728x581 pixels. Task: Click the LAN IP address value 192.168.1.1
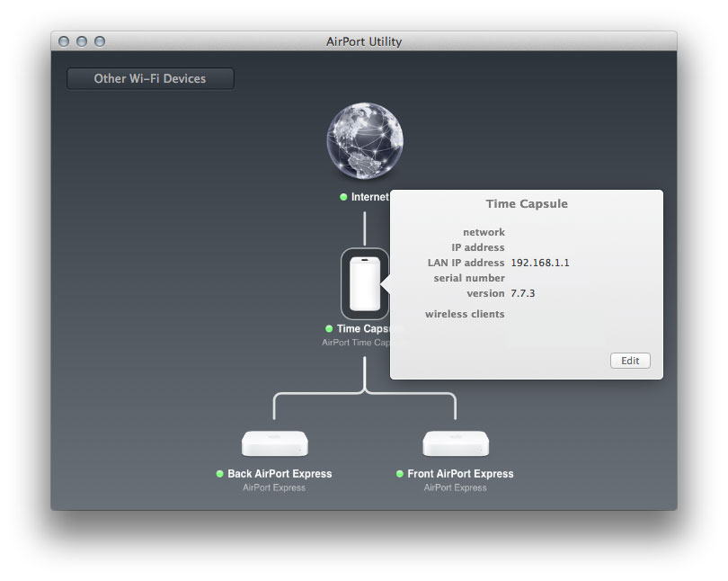(x=540, y=263)
